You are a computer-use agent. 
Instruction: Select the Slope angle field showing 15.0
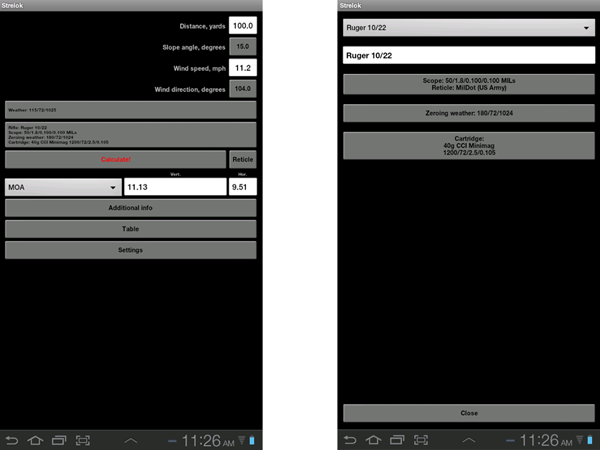(x=243, y=47)
